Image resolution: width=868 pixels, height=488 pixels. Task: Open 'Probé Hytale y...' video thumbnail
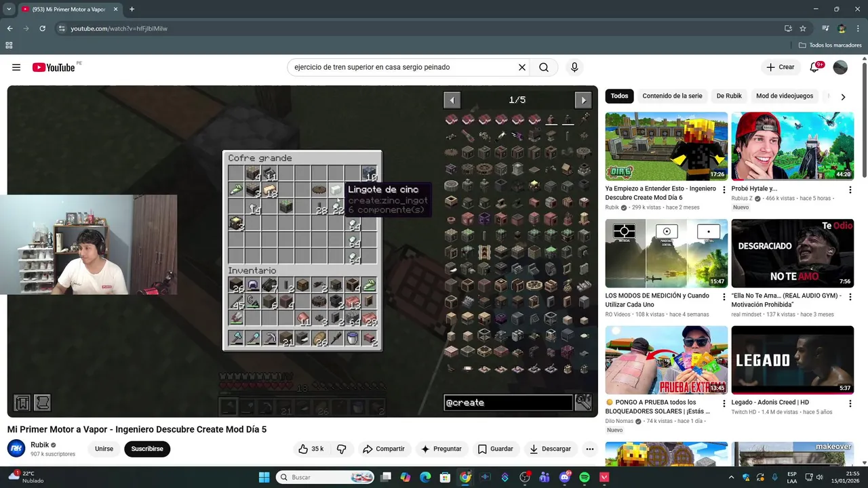click(792, 146)
